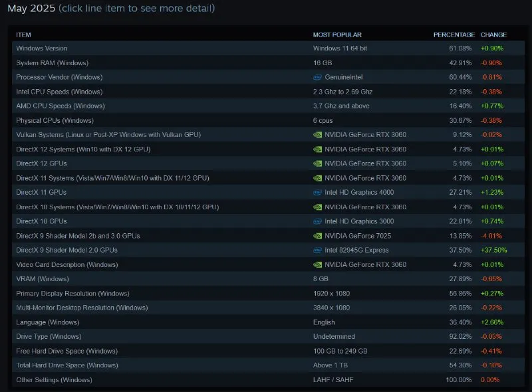Click NVIDIA logo in DirectX 12 GPUs row
The height and width of the screenshot is (392, 532).
(x=317, y=164)
